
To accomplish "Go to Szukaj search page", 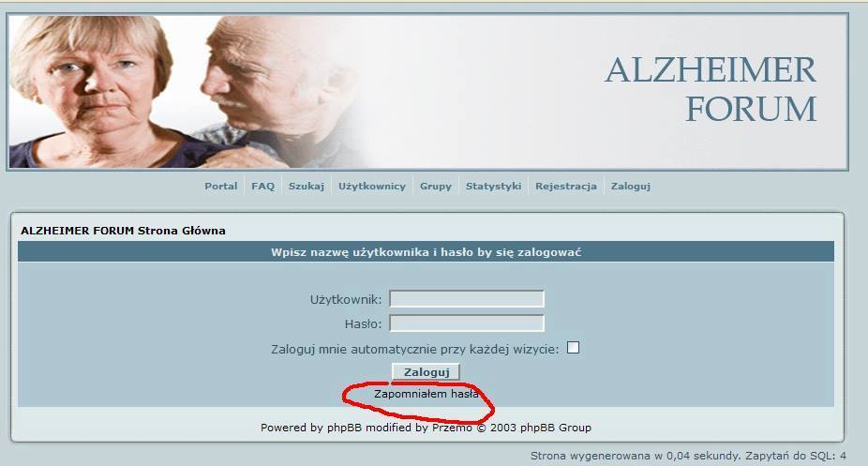I will (307, 186).
